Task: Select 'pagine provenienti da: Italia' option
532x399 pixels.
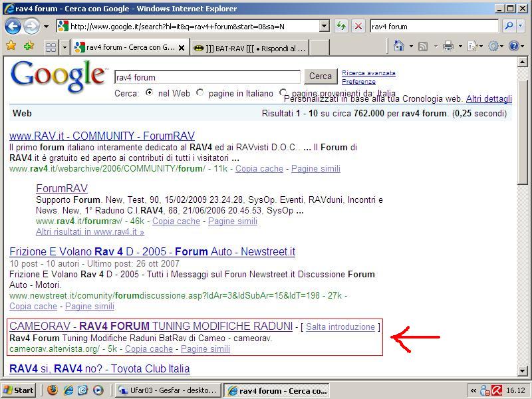Action: click(283, 93)
